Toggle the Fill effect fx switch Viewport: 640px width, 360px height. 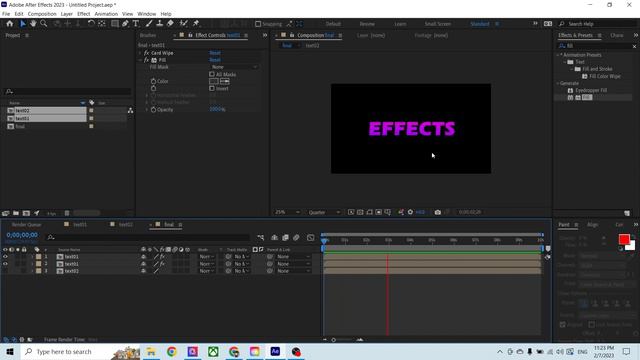pos(147,60)
